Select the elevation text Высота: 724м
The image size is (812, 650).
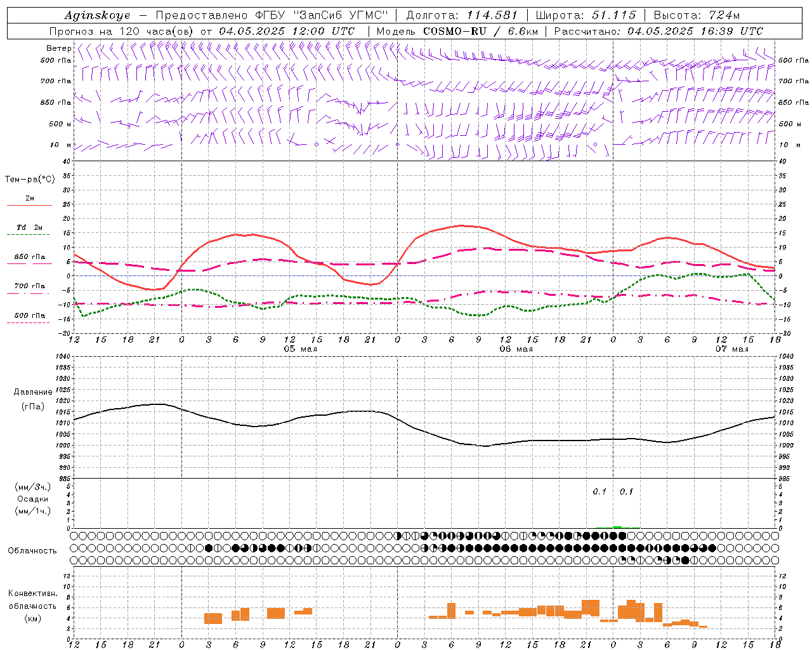click(697, 15)
